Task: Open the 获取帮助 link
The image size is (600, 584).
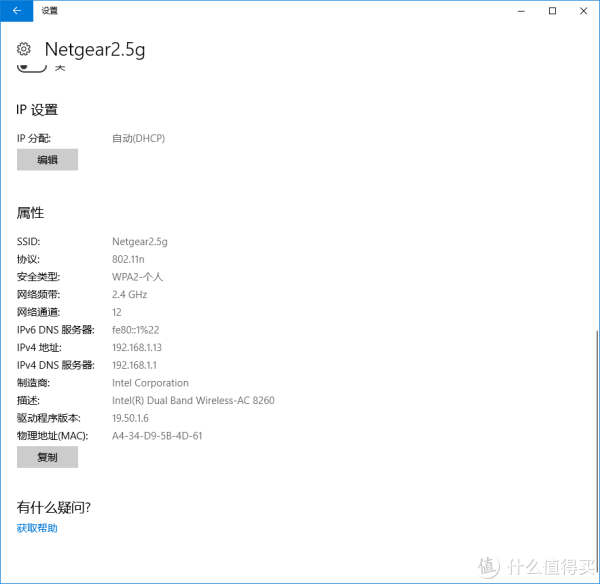Action: 37,528
